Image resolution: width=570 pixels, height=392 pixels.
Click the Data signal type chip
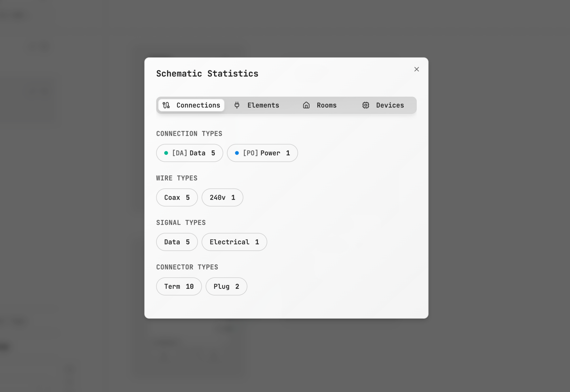[x=177, y=242]
